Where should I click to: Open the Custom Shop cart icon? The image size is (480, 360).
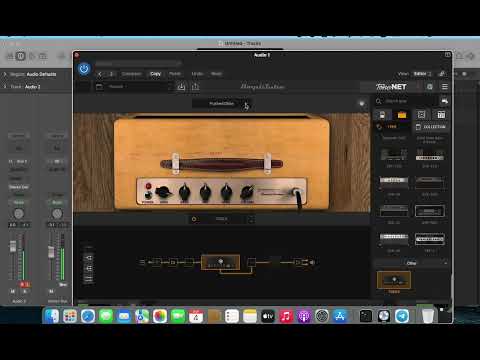(x=444, y=100)
